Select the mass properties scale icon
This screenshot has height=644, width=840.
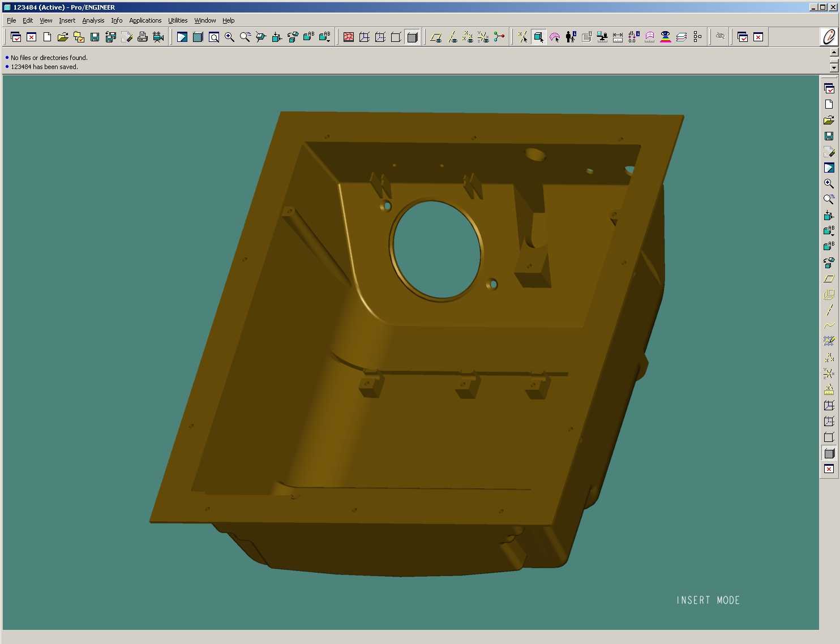click(602, 37)
